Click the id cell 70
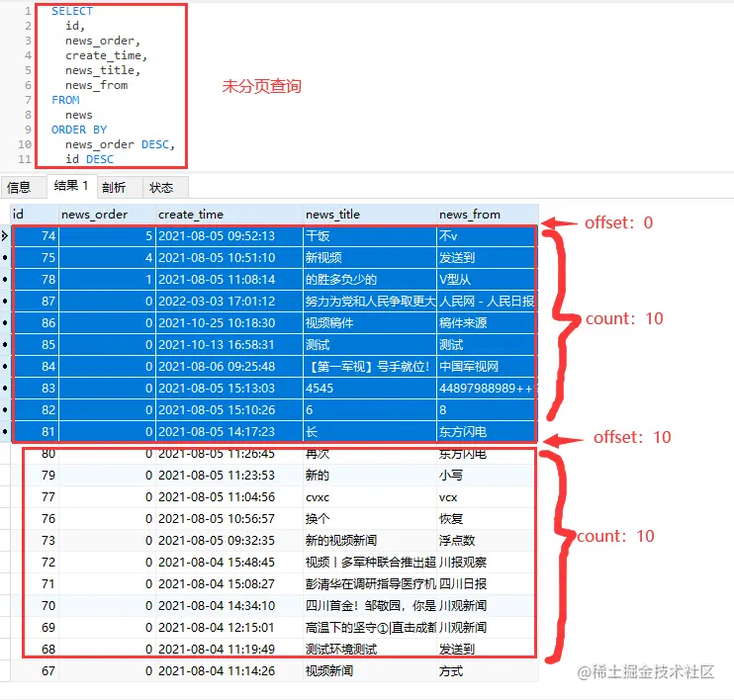The image size is (734, 700). point(36,606)
